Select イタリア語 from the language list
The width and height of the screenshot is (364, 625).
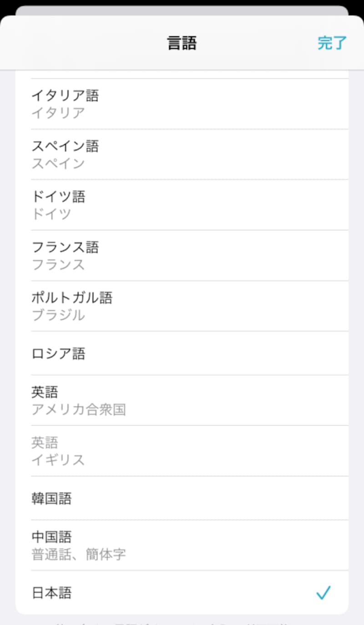point(65,96)
